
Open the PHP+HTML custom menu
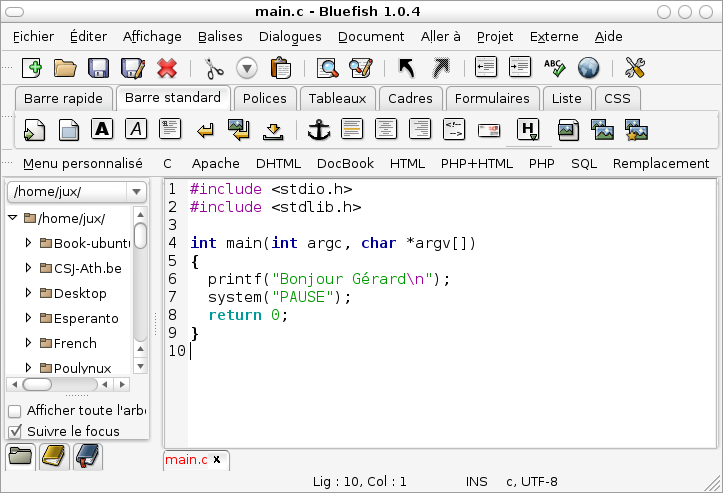(x=477, y=163)
